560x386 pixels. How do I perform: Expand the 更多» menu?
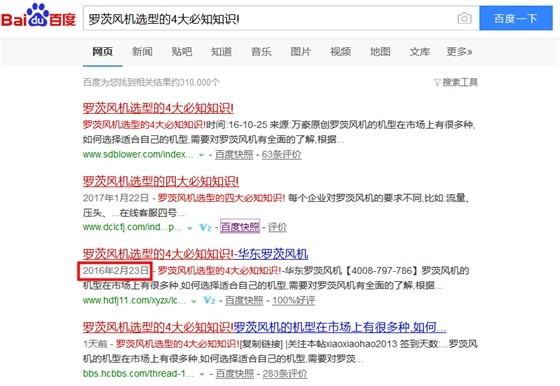(x=459, y=52)
